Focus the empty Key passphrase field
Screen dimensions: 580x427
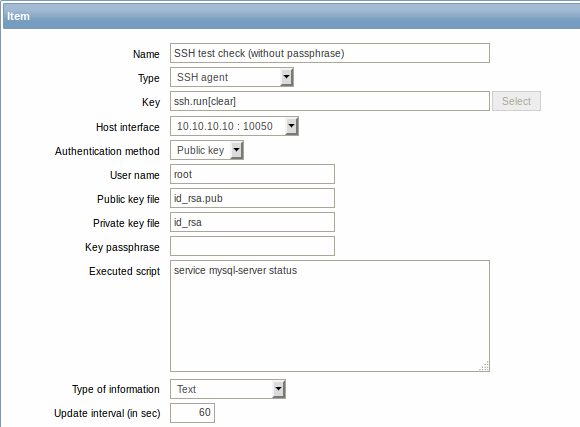(252, 246)
